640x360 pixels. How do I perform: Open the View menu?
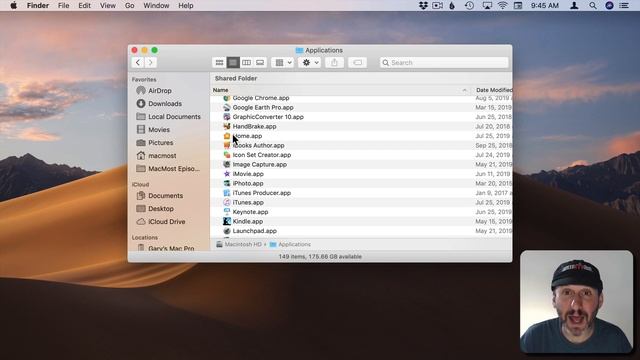[108, 6]
